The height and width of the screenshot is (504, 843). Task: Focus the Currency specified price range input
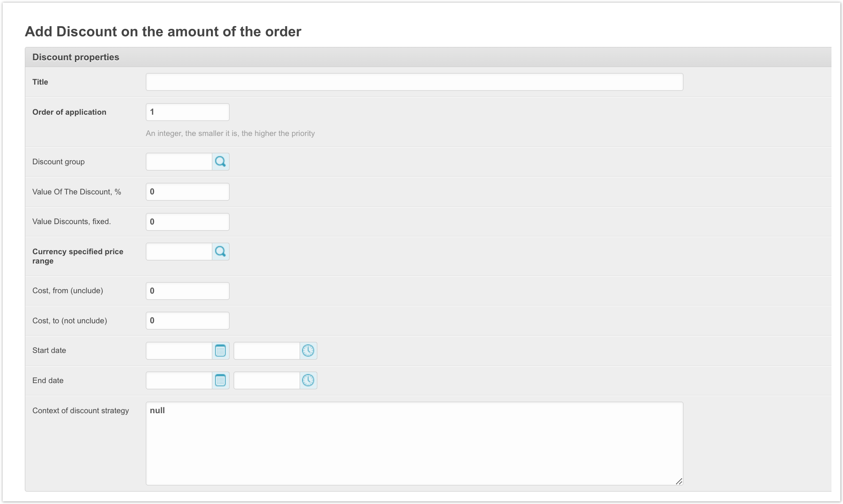tap(179, 252)
